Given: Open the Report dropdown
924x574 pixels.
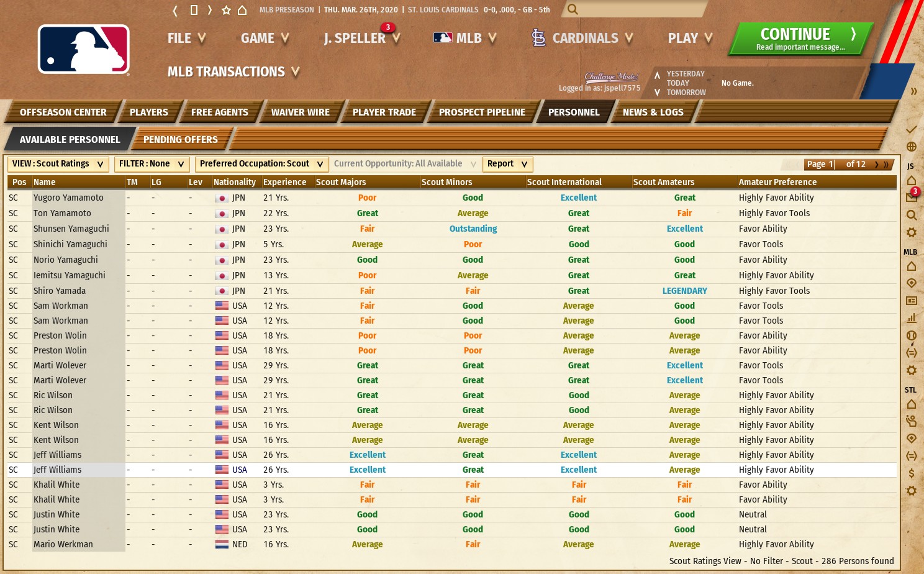Looking at the screenshot, I should point(507,164).
